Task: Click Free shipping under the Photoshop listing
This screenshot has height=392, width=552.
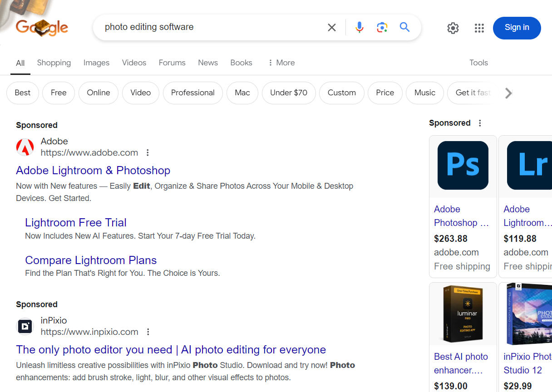Action: point(462,266)
